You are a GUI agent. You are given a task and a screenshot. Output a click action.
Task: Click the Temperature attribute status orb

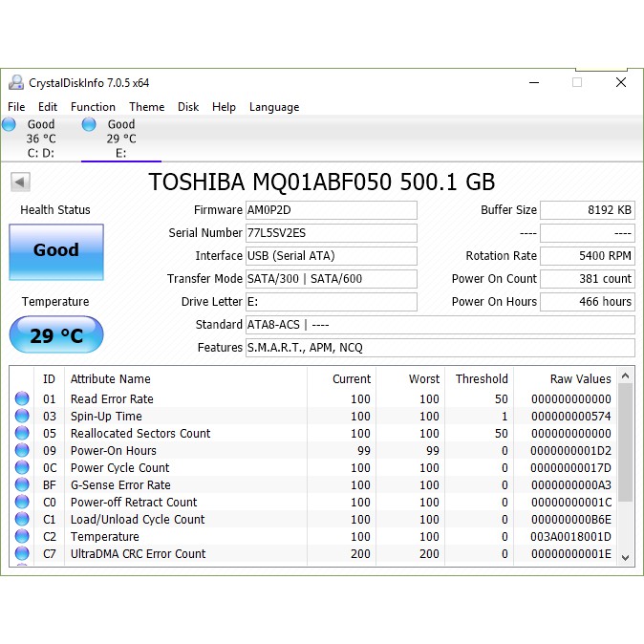point(22,537)
